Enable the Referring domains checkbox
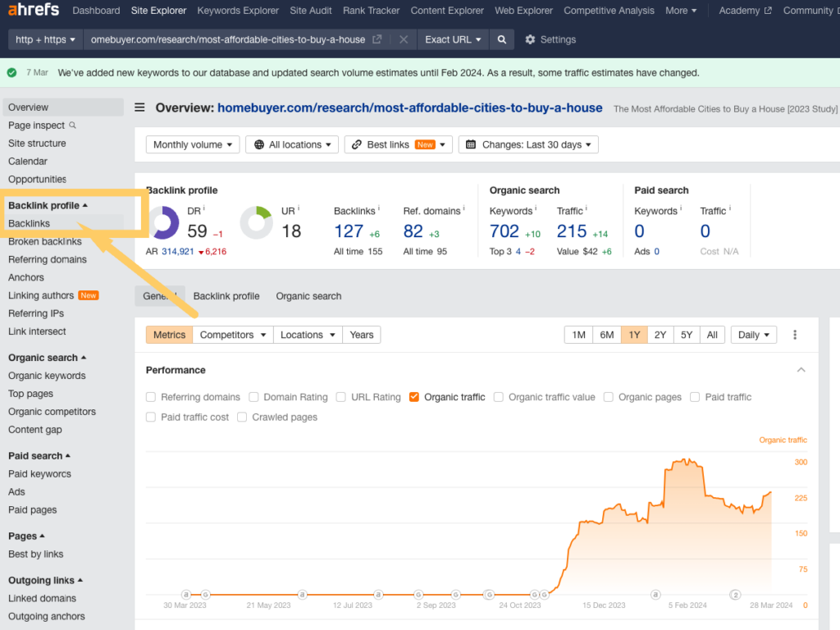The width and height of the screenshot is (840, 630). [x=151, y=397]
